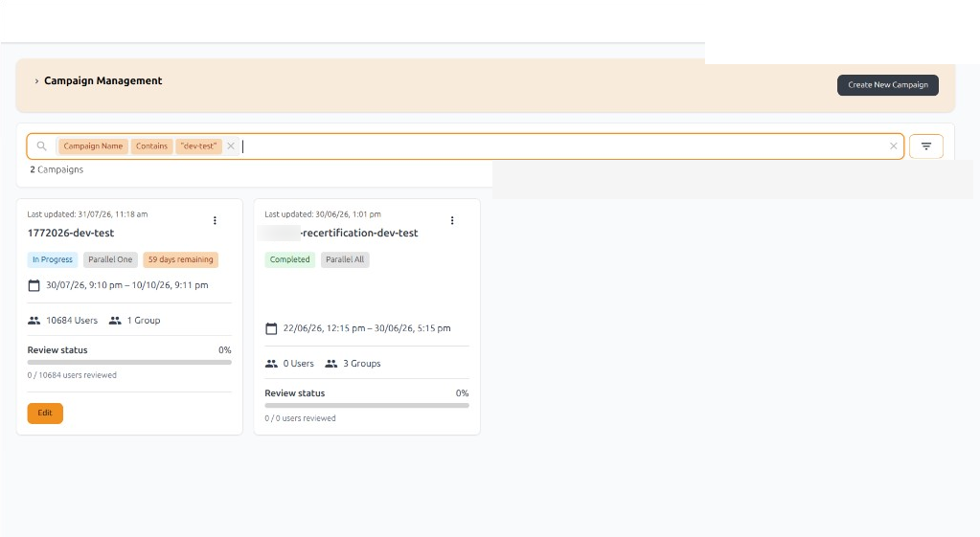Screen dimensions: 980x537
Task: Click the 1772026-dev-test review progress bar
Action: coord(129,362)
